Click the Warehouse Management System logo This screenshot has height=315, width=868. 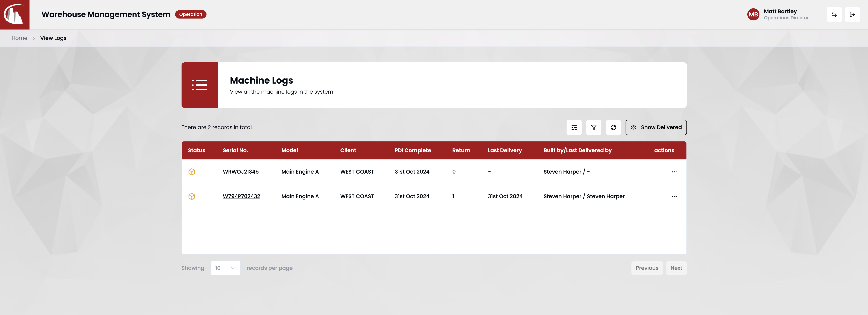[15, 15]
